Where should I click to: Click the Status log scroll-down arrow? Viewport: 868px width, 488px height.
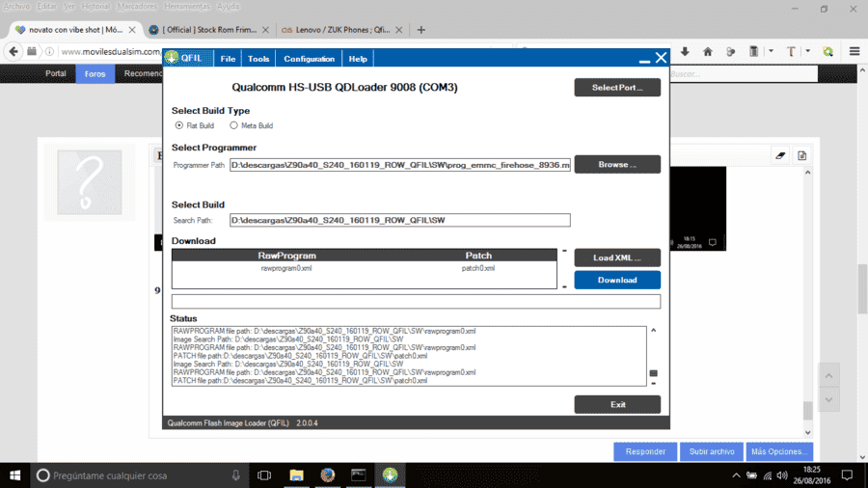tap(654, 383)
